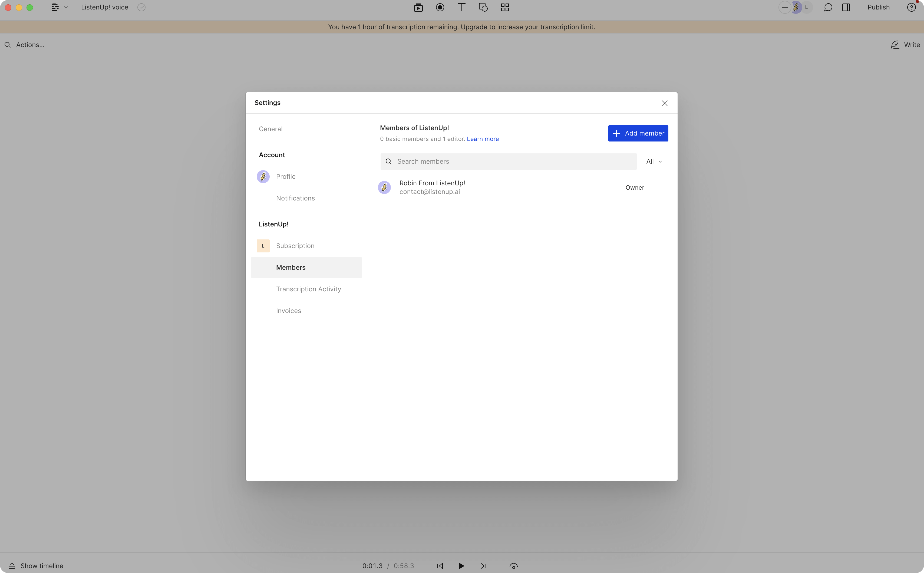Open the Shapes tool icon
This screenshot has width=924, height=573.
pyautogui.click(x=483, y=7)
